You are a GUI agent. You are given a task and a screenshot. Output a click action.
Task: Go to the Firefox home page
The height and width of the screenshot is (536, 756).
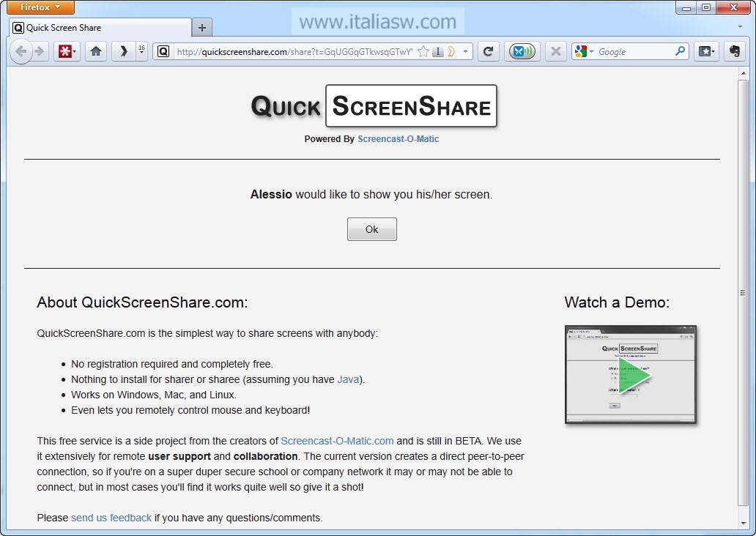pyautogui.click(x=96, y=51)
